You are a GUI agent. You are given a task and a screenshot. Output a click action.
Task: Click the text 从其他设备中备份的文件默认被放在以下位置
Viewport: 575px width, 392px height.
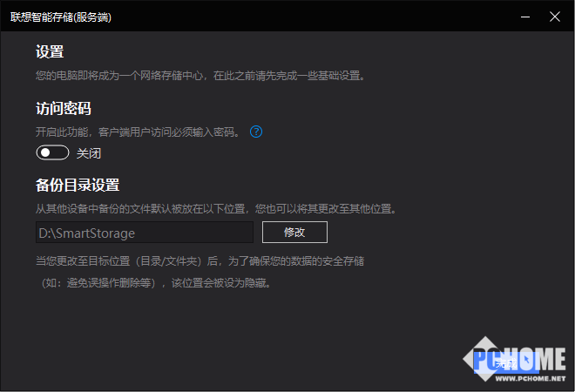140,209
